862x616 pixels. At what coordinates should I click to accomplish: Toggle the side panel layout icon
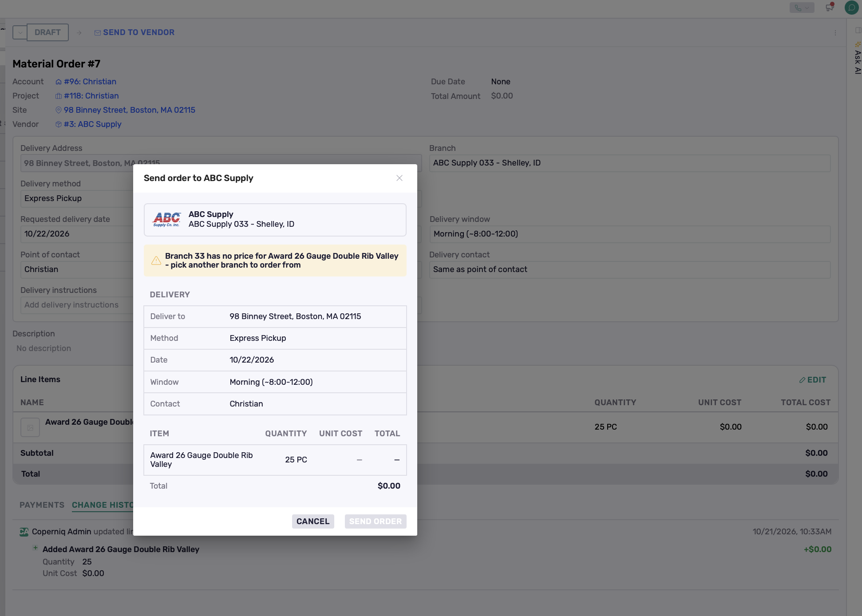tap(858, 30)
